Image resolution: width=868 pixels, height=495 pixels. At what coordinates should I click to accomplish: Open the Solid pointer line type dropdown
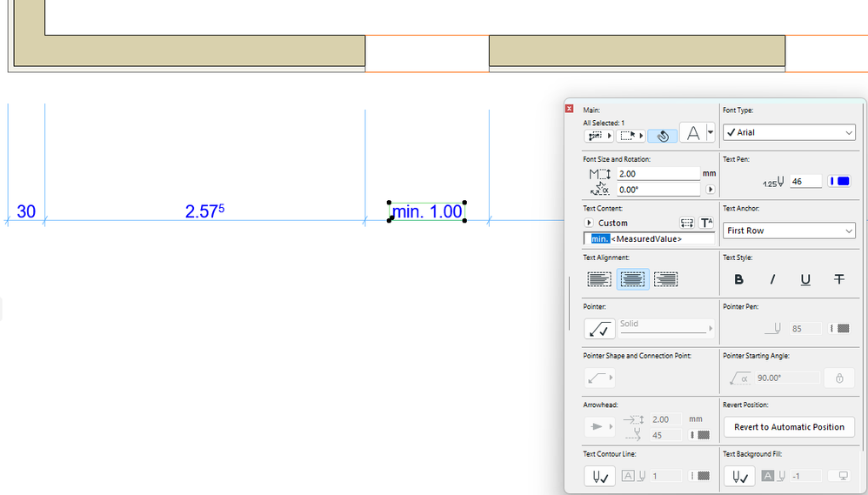(x=666, y=328)
